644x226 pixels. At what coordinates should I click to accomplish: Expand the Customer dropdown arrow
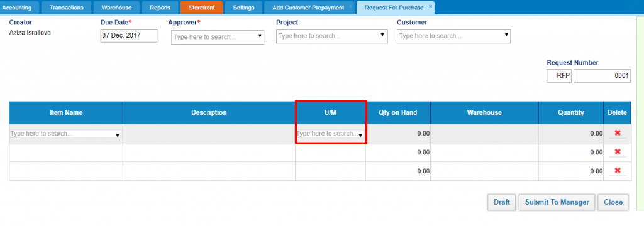click(x=506, y=35)
